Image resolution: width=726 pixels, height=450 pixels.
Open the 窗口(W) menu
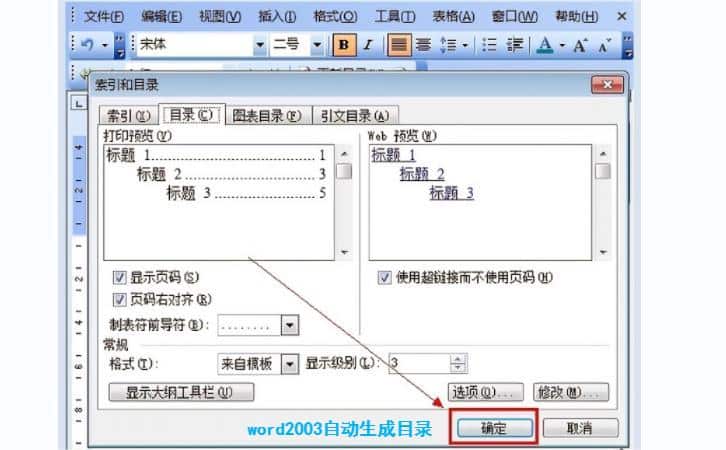tap(514, 17)
